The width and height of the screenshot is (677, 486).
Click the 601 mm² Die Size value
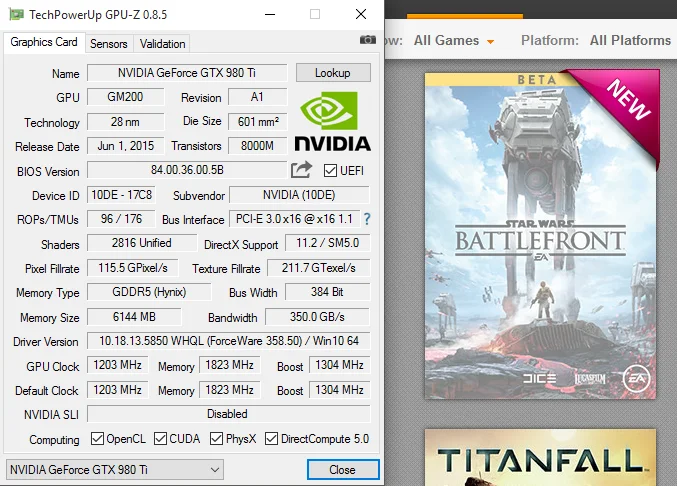click(x=257, y=122)
